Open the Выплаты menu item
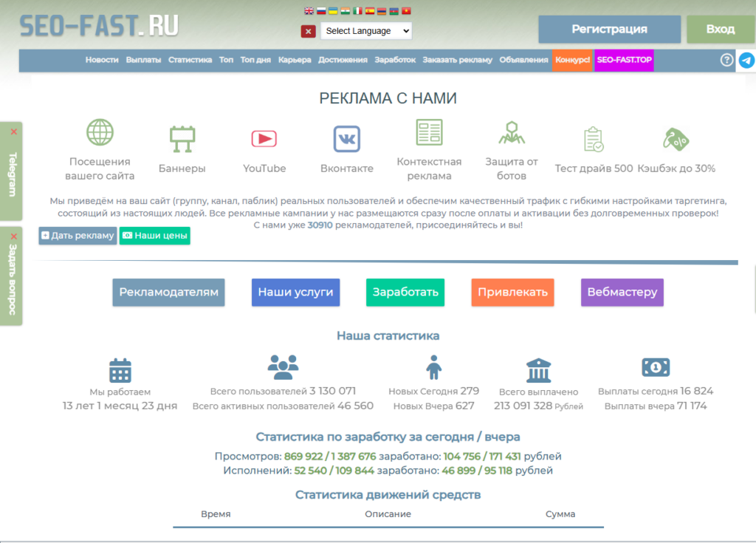756x543 pixels. tap(143, 60)
